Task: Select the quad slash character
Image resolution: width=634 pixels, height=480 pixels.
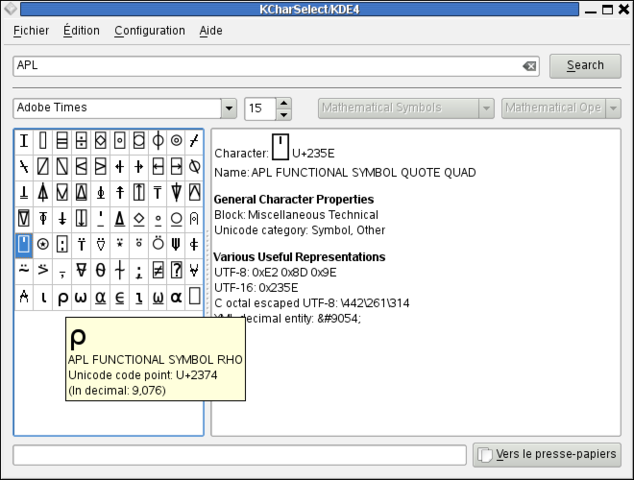Action: pos(43,167)
